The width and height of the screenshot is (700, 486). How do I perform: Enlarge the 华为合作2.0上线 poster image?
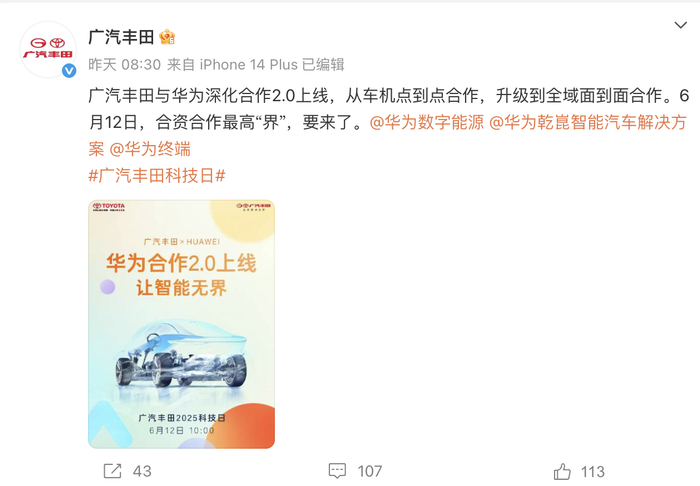[x=181, y=324]
